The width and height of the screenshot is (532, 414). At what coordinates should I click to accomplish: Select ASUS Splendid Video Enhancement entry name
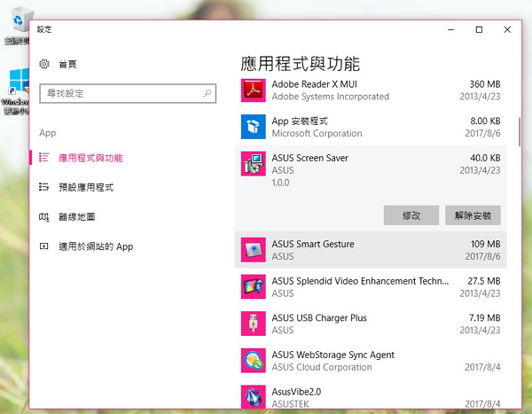pos(360,281)
